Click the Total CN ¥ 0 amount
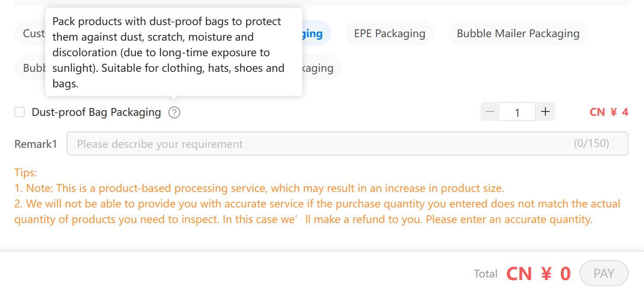This screenshot has height=290, width=644. point(538,274)
